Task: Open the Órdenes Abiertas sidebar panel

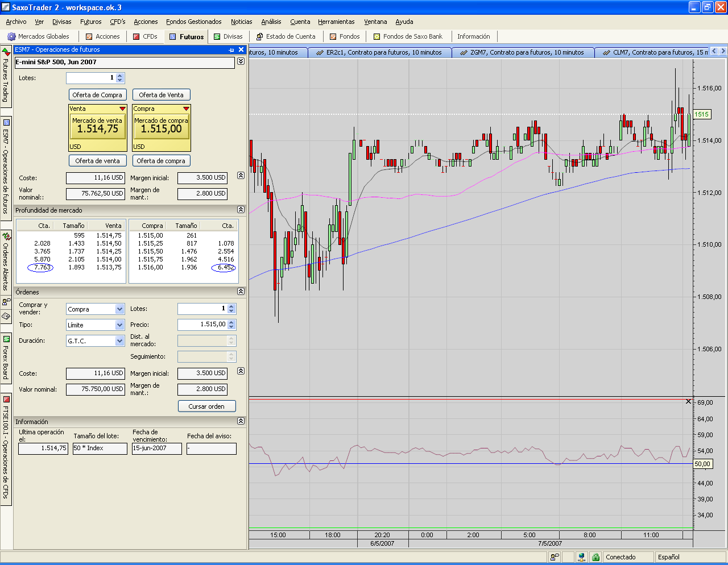Action: (6, 261)
